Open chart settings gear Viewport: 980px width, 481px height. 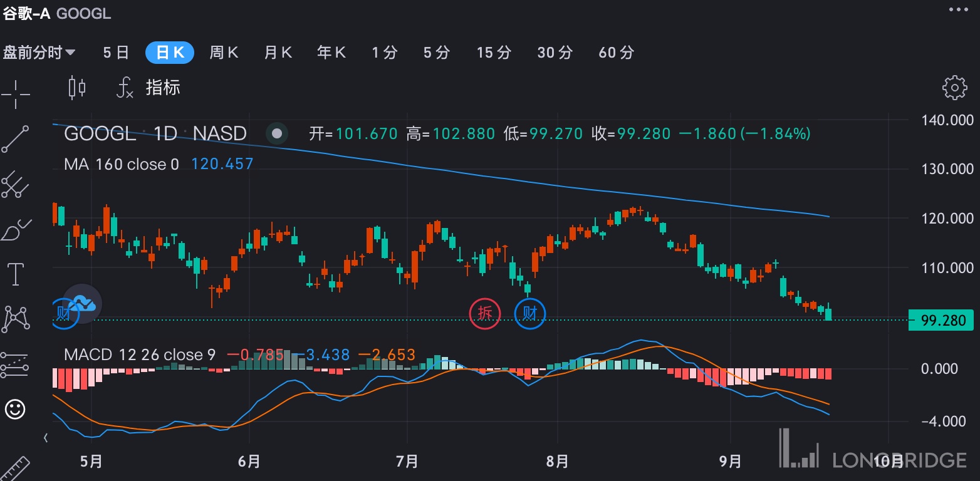[x=954, y=87]
